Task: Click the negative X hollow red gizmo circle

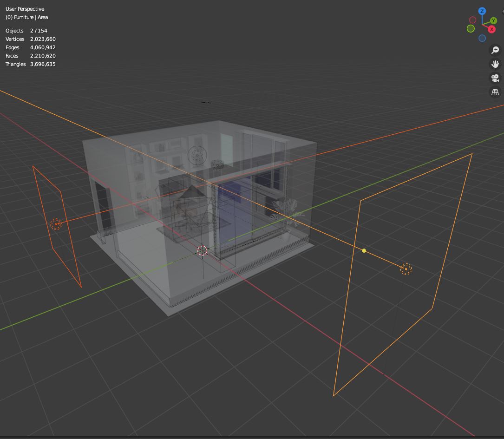Action: pos(472,20)
